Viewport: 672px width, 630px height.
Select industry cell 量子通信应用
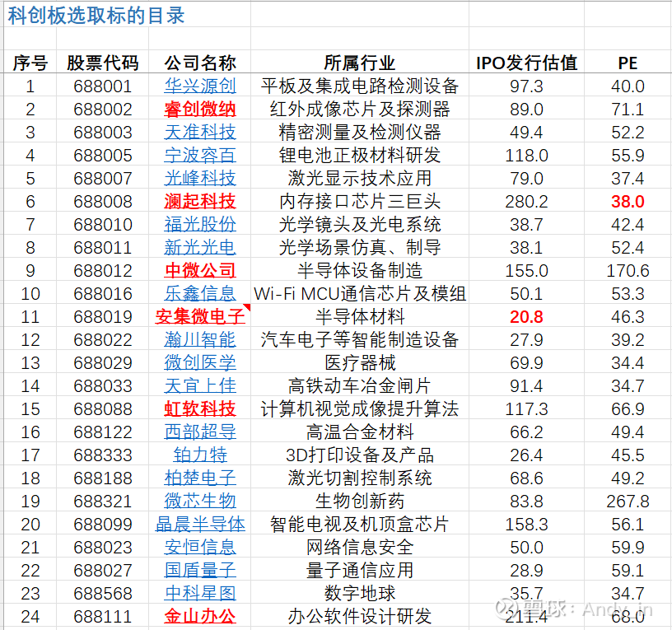[360, 571]
